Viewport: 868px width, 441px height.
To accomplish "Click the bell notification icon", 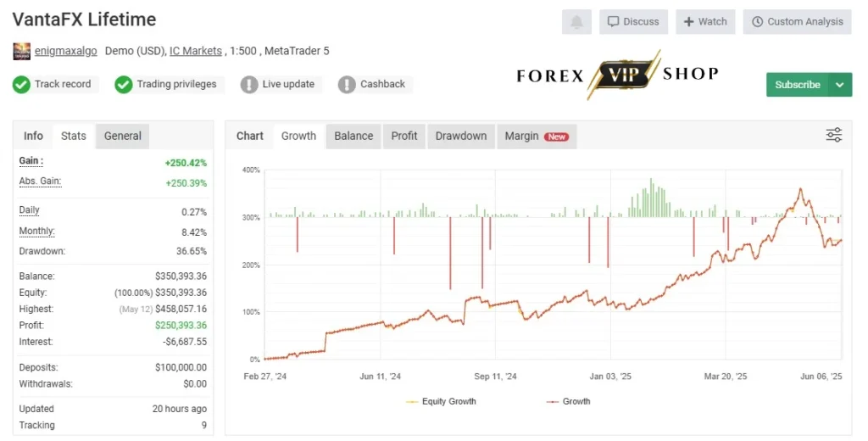I will click(576, 21).
